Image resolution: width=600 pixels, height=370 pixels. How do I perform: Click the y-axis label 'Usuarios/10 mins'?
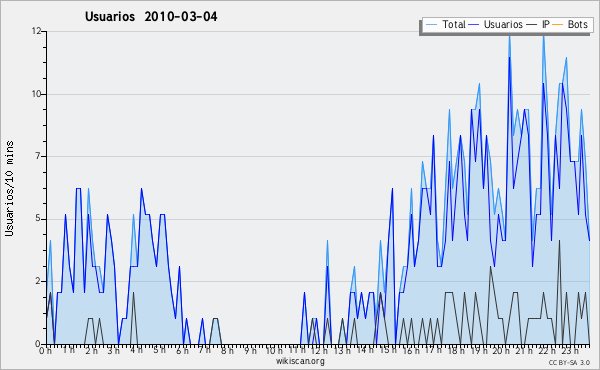tap(9, 189)
